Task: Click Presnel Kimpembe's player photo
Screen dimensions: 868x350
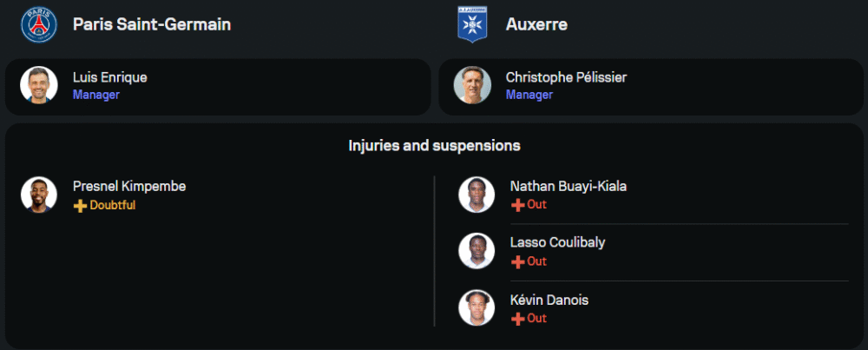Action: pos(39,195)
